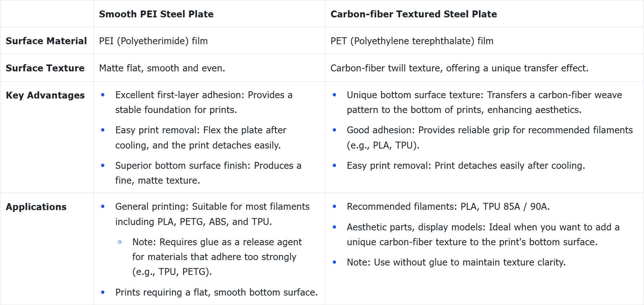The image size is (644, 305).
Task: Click the blue bullet beside Excellent first-layer adhesion
Action: [103, 95]
